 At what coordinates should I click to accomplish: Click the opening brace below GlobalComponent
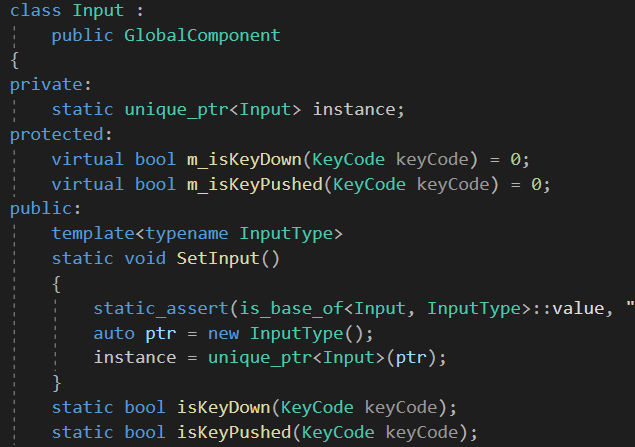(15, 60)
